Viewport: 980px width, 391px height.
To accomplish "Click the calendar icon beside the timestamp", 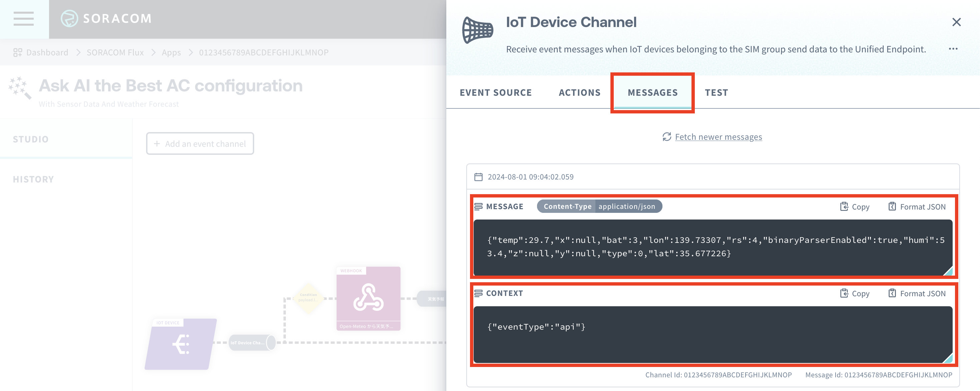I will click(479, 177).
